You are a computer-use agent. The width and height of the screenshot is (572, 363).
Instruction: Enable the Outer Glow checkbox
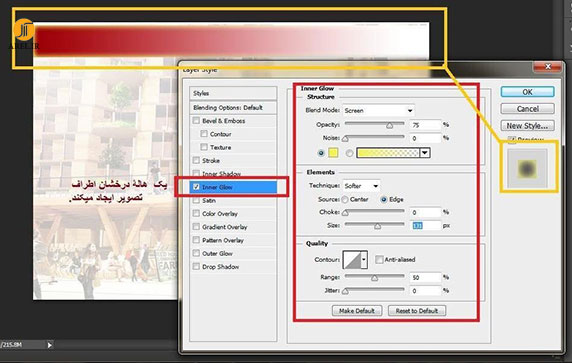click(196, 253)
